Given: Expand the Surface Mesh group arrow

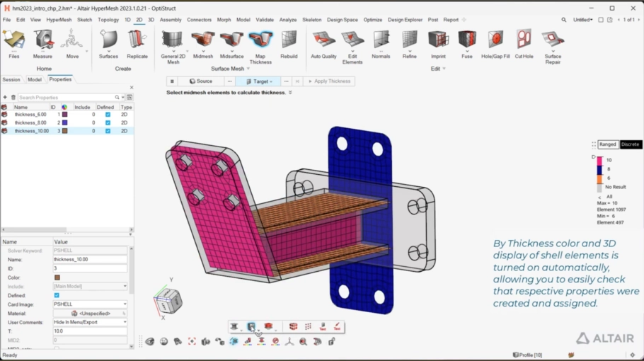Looking at the screenshot, I should pos(248,69).
